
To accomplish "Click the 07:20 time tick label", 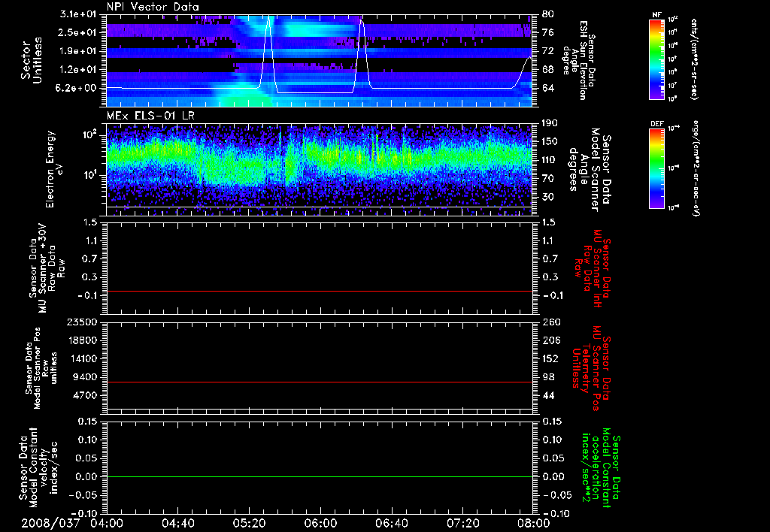I will coord(462,524).
